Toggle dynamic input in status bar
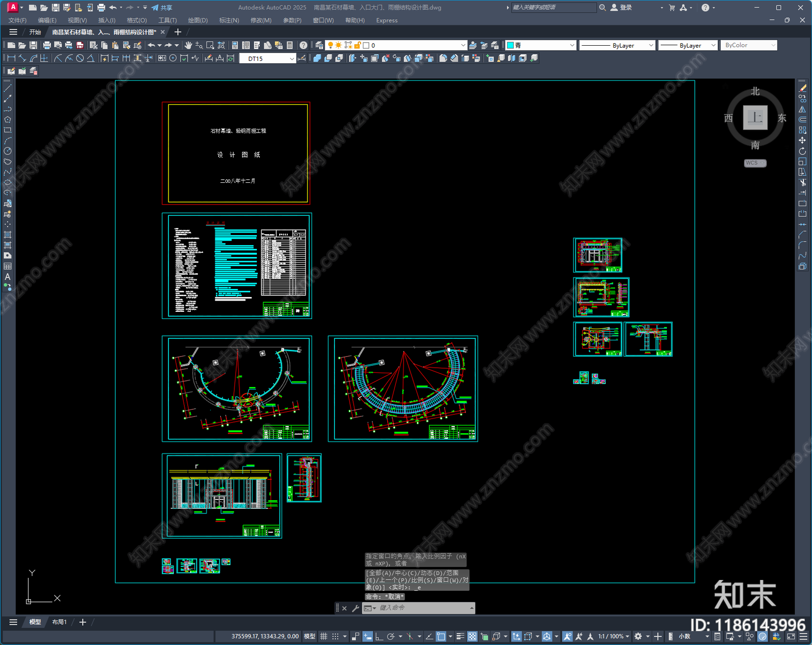This screenshot has height=645, width=812. (x=367, y=636)
